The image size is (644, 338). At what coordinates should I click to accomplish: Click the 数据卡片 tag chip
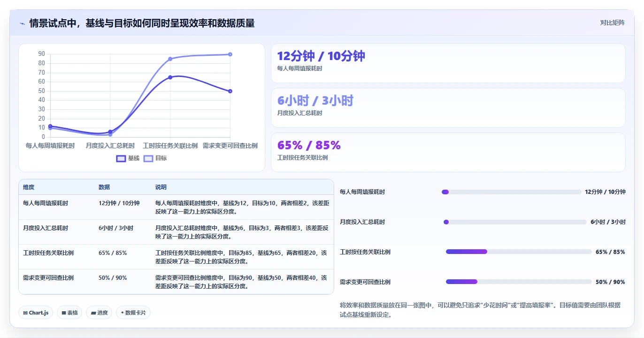pos(133,313)
